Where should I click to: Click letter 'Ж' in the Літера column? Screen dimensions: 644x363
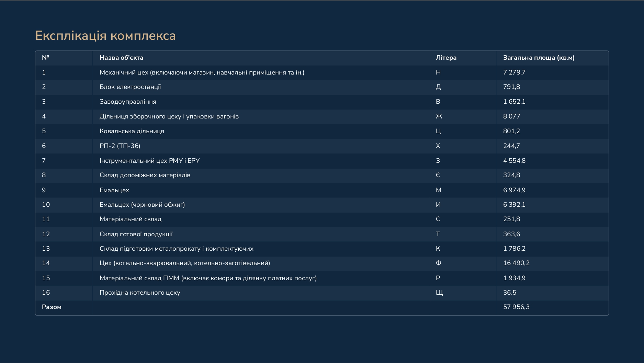(439, 116)
